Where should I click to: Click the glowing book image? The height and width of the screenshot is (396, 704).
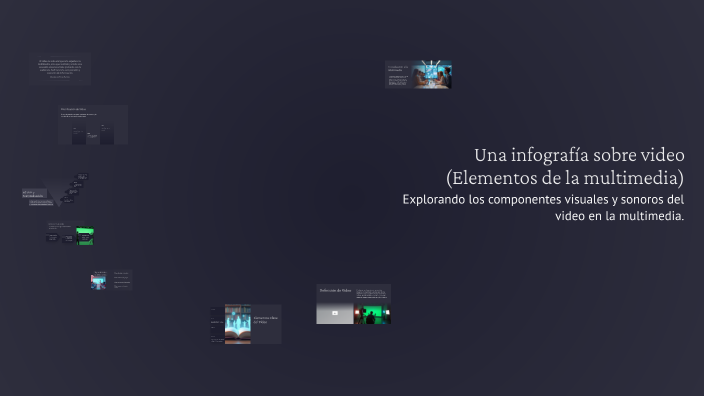238,324
